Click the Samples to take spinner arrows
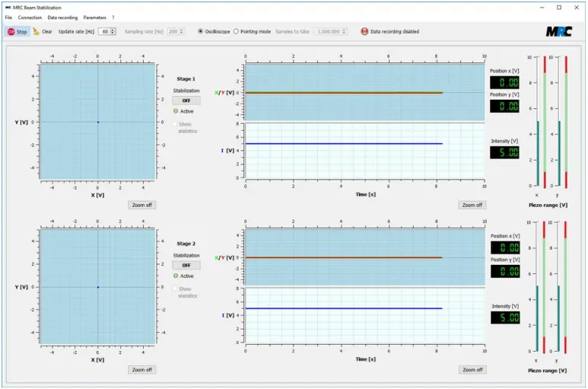The width and height of the screenshot is (588, 389). click(x=345, y=31)
